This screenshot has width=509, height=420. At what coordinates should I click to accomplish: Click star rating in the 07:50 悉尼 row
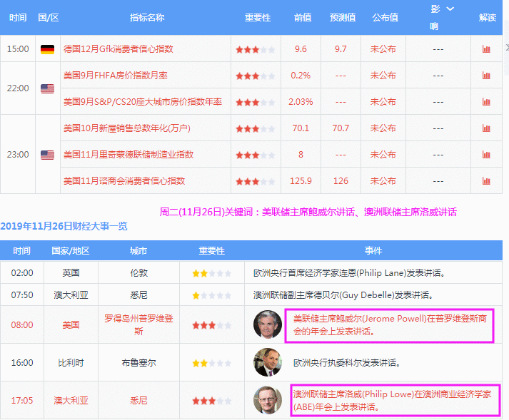[x=211, y=295]
